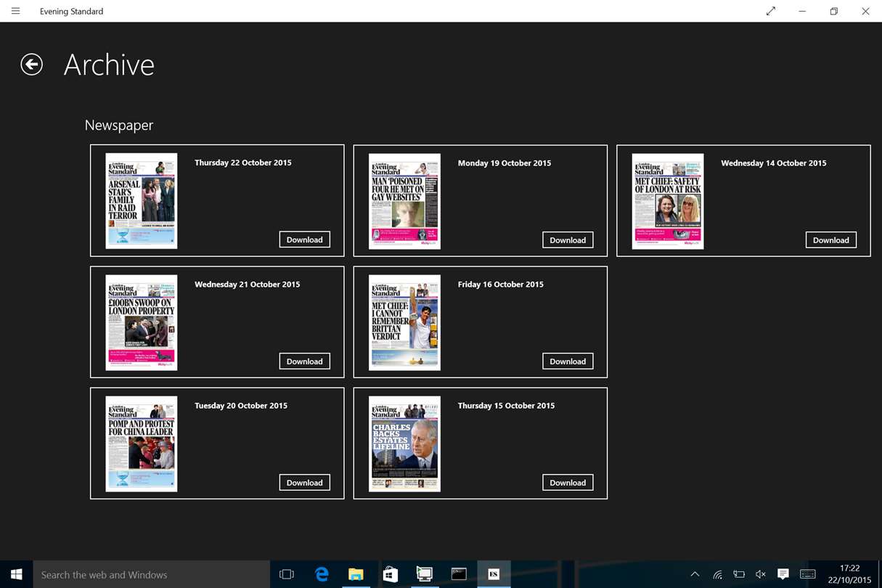Image resolution: width=882 pixels, height=588 pixels.
Task: Open 'Charles Backs Estates Lifeline' cover
Action: (x=404, y=444)
